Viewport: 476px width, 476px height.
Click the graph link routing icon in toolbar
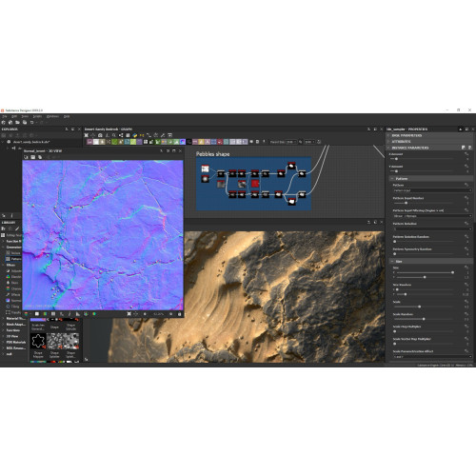click(149, 135)
